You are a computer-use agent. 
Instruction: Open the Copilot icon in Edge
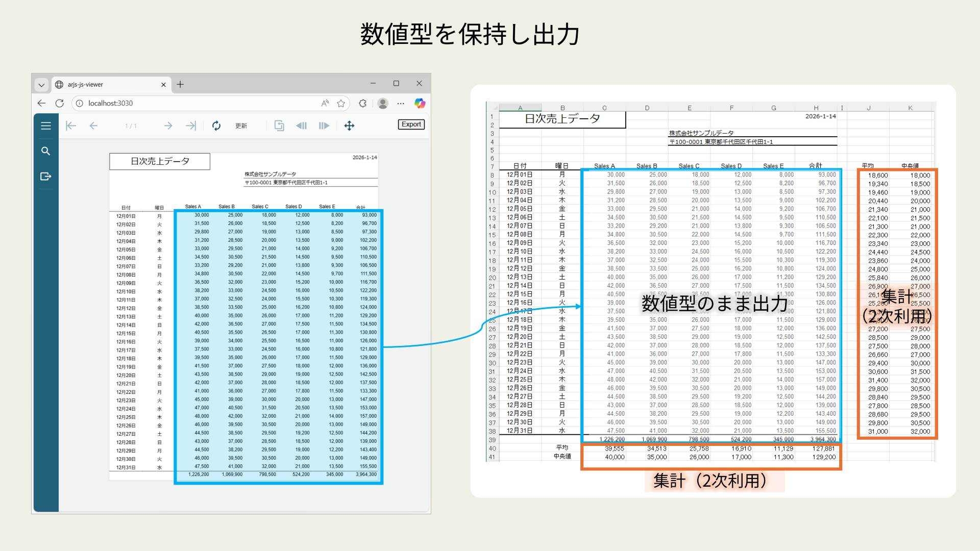coord(420,104)
